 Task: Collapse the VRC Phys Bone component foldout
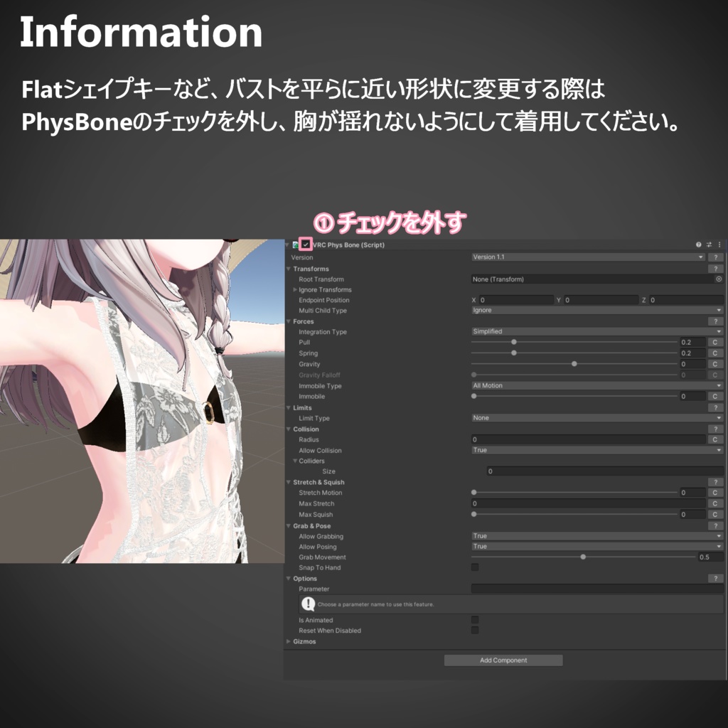coord(287,245)
